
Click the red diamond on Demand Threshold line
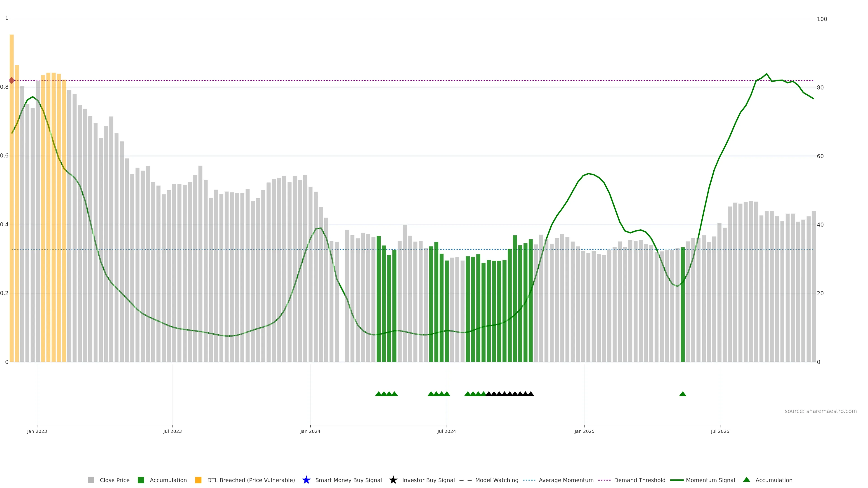(12, 80)
